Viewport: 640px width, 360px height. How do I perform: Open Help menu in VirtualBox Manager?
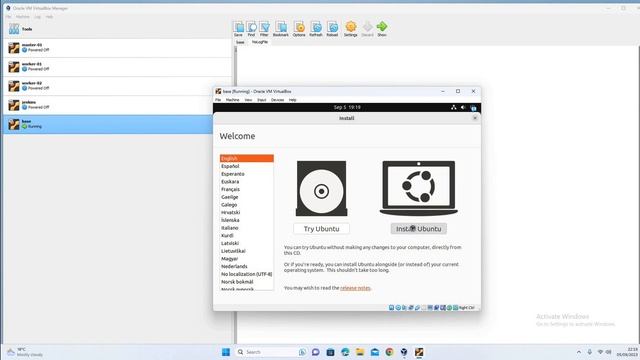(49, 17)
